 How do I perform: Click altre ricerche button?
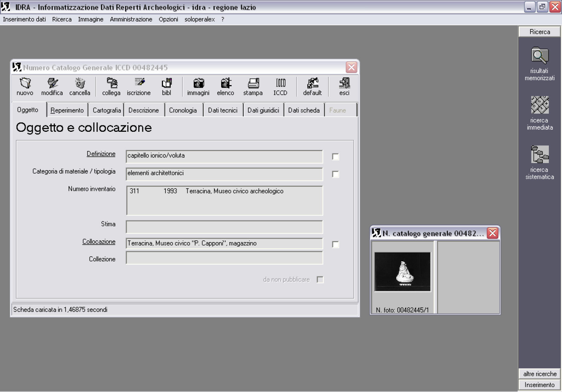click(540, 374)
